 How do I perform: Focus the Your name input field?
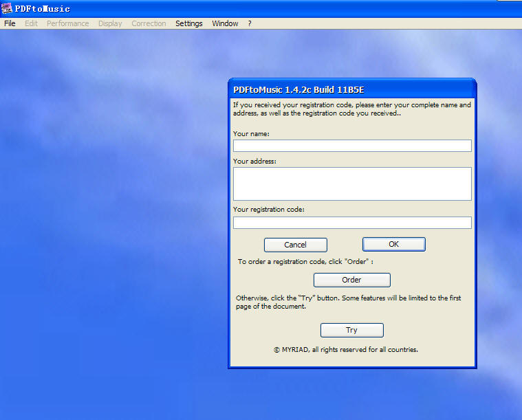(x=352, y=146)
